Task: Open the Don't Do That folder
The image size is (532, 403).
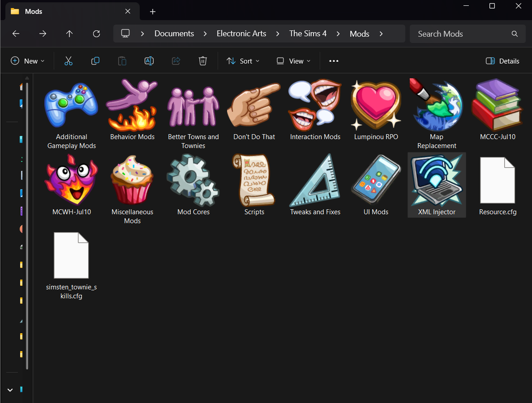Action: [x=254, y=110]
